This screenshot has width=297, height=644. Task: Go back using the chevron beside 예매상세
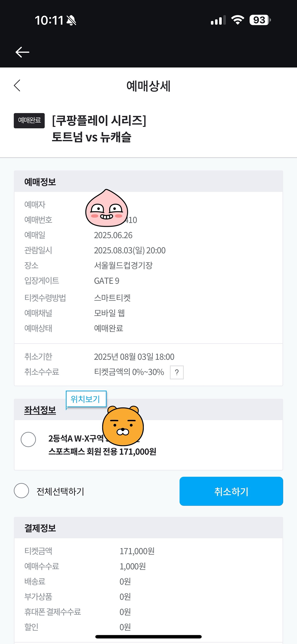pos(17,85)
